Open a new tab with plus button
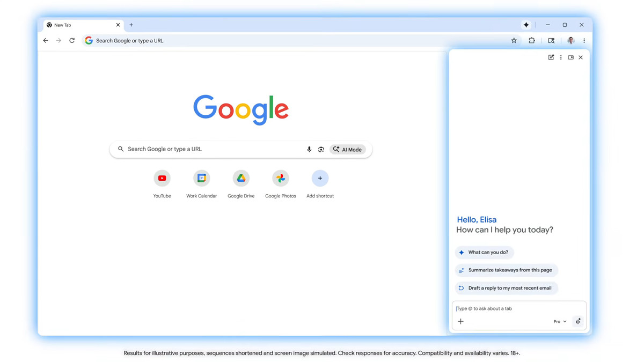 [131, 25]
